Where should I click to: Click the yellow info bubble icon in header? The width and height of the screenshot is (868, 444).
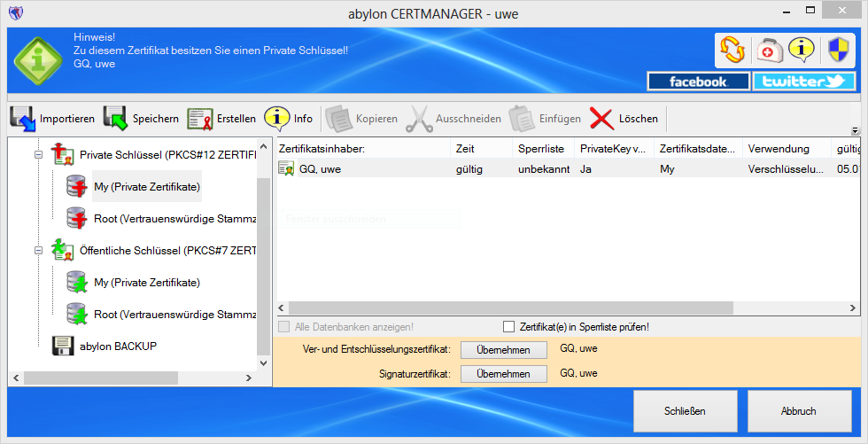tap(801, 50)
